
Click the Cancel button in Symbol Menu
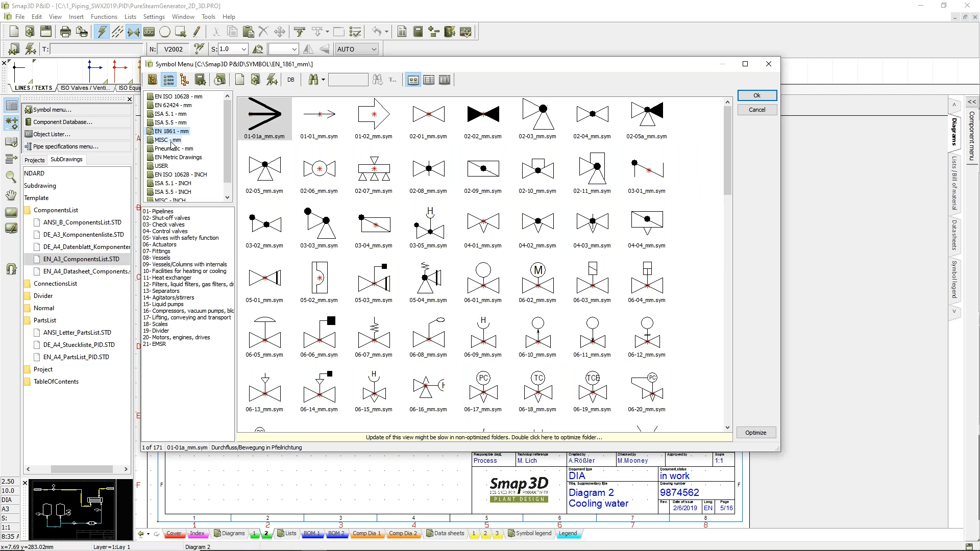point(757,110)
